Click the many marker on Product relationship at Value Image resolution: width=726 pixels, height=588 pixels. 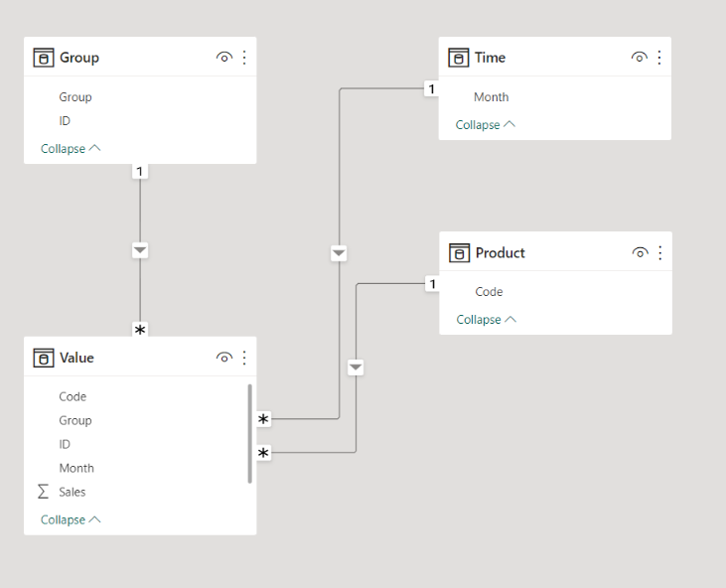tap(263, 452)
